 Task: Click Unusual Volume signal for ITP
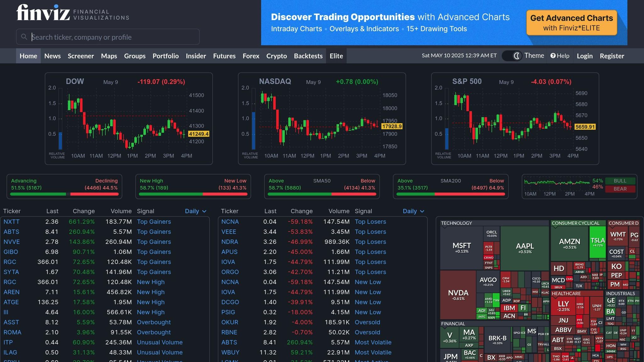point(160,342)
